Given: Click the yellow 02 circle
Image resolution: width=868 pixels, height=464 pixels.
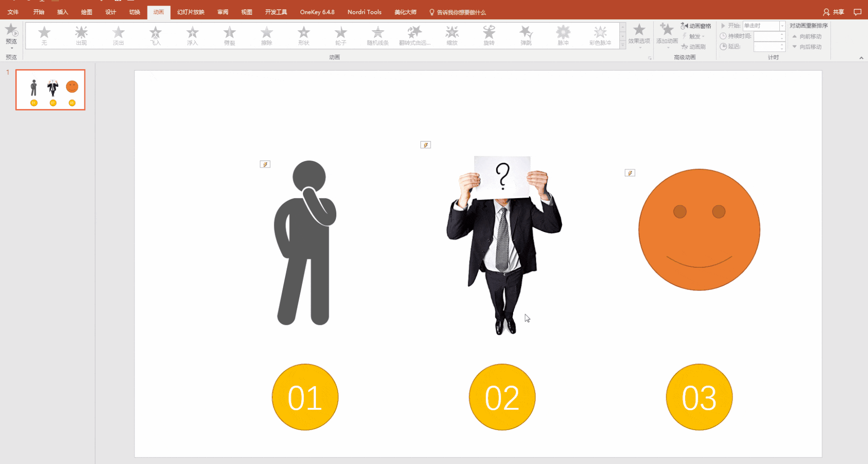Looking at the screenshot, I should coord(502,397).
